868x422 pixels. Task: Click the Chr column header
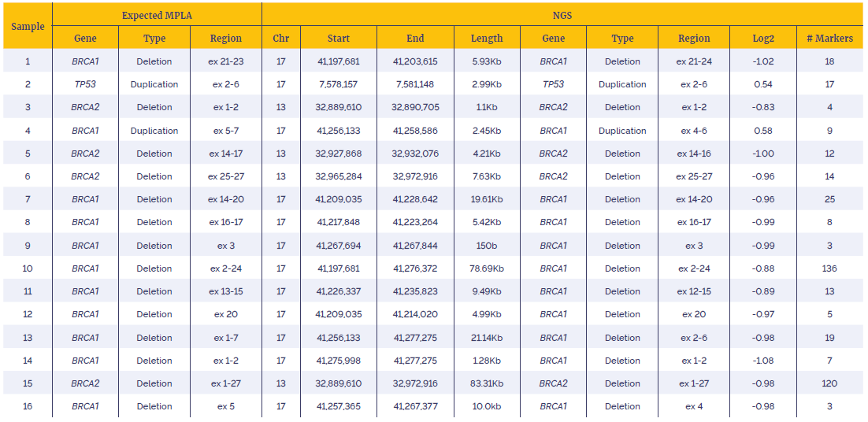click(x=281, y=38)
